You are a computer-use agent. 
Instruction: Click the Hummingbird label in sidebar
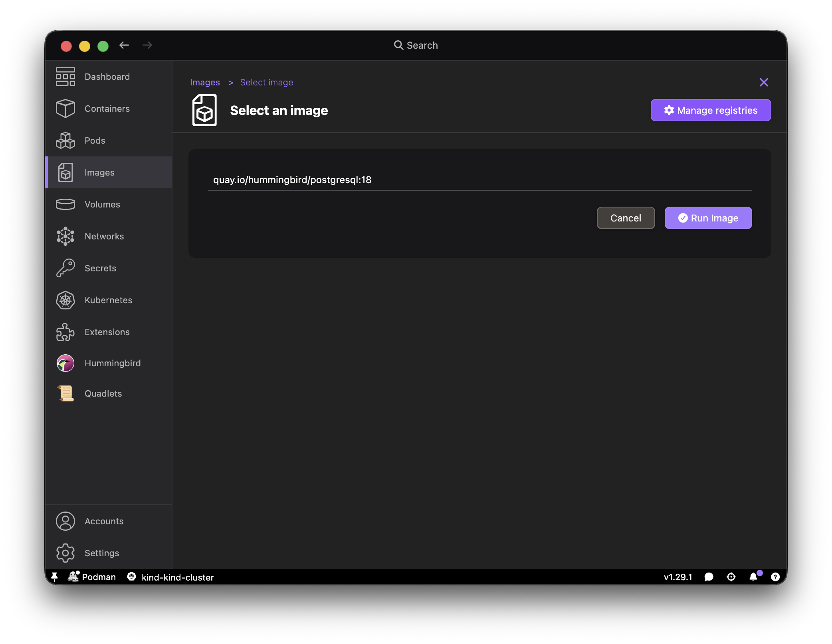(113, 363)
